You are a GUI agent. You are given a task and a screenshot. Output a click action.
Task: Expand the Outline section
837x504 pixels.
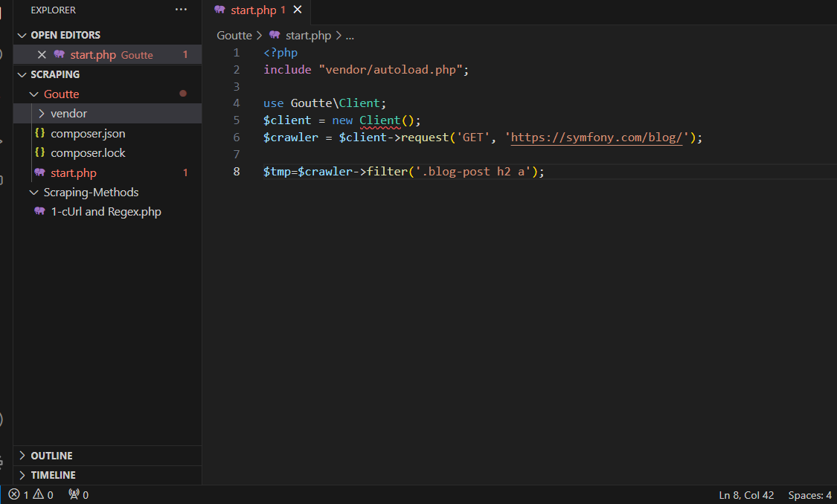(x=51, y=456)
